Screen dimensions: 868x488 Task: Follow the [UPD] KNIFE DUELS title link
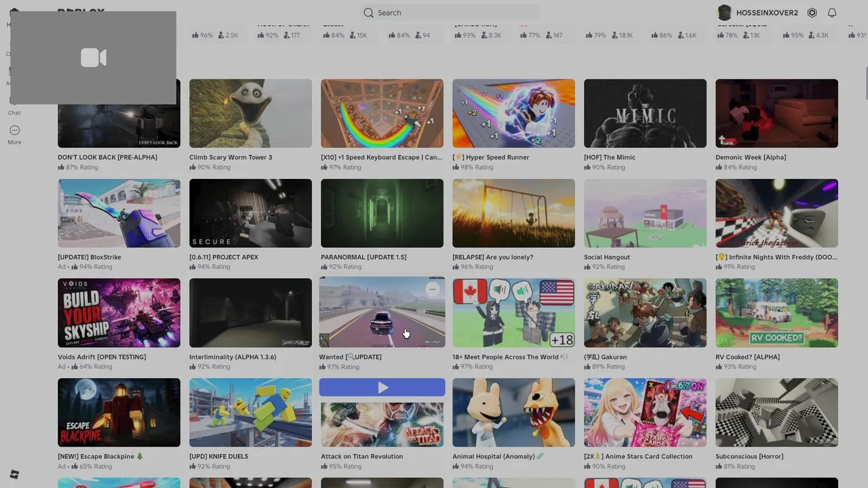[x=218, y=457]
